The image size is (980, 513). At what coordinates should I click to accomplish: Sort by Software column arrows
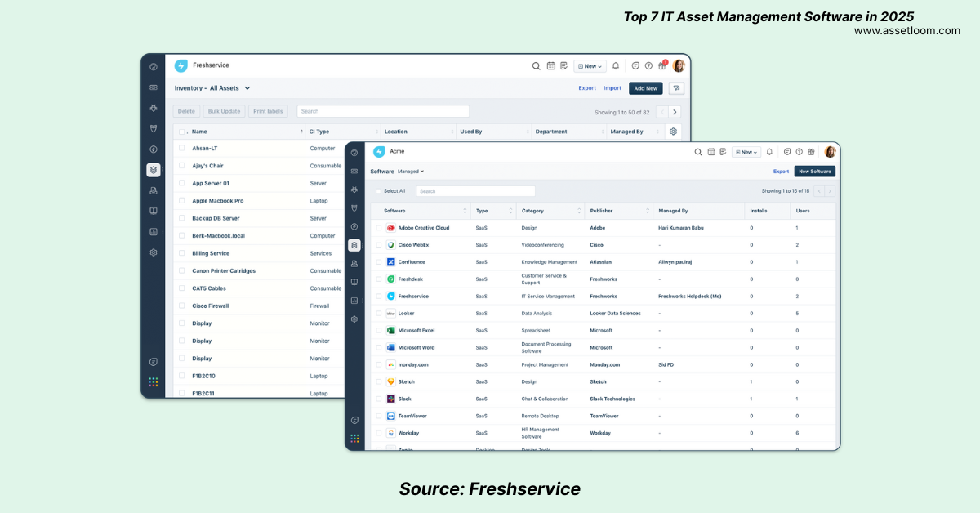[x=465, y=211]
